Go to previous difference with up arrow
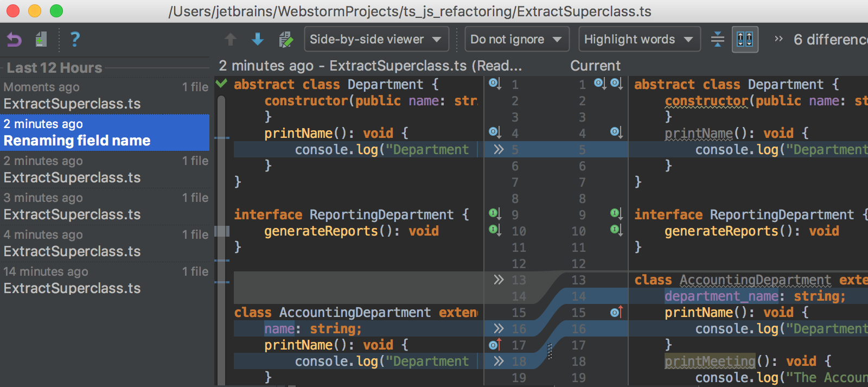The height and width of the screenshot is (387, 868). [x=231, y=40]
